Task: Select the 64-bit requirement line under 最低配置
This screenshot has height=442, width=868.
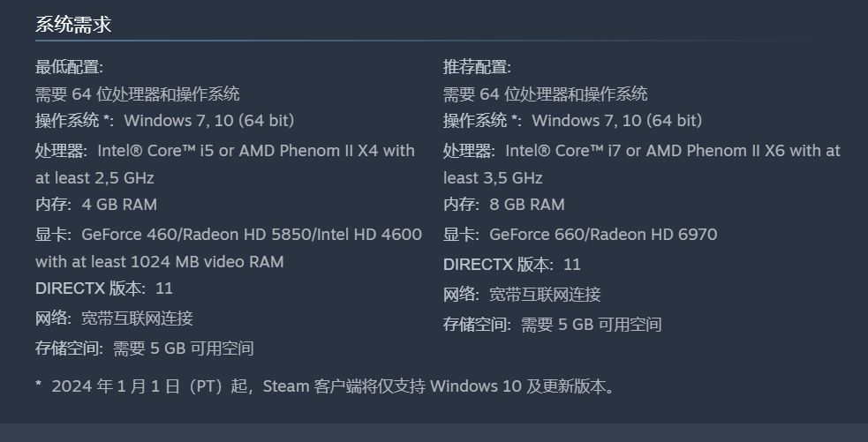Action: pos(138,94)
